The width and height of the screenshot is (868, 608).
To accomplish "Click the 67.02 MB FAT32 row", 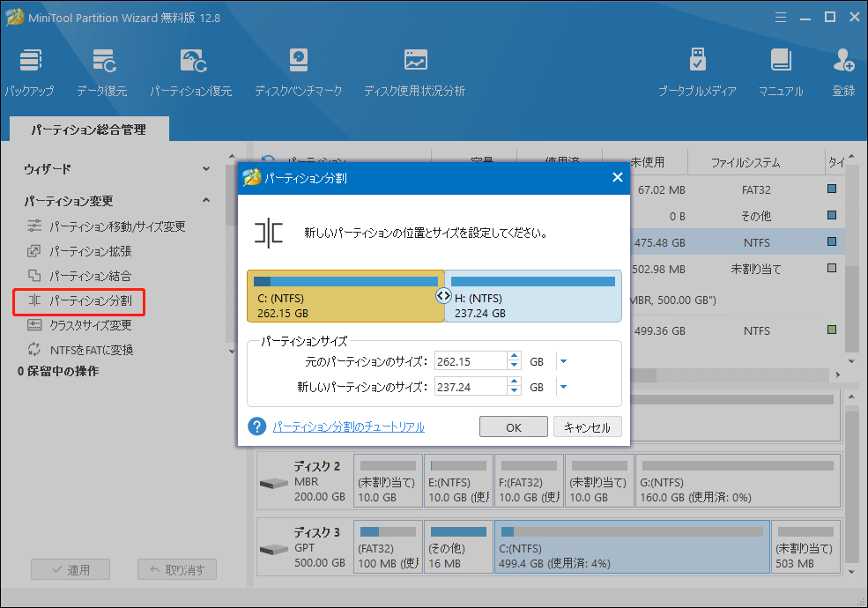I will tap(738, 190).
